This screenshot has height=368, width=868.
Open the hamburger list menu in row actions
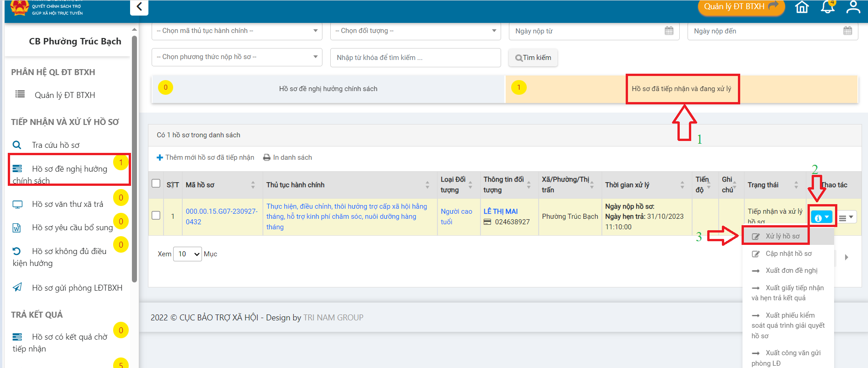(846, 218)
